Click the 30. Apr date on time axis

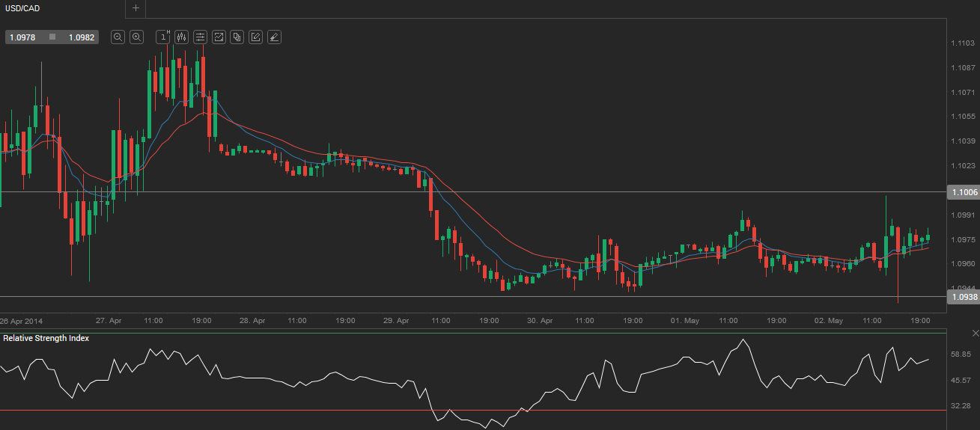[x=539, y=320]
